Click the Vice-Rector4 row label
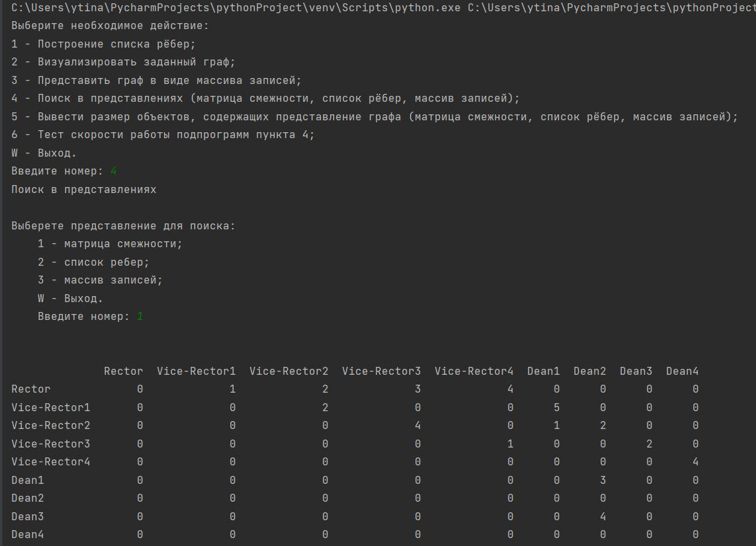The image size is (756, 546). [51, 462]
